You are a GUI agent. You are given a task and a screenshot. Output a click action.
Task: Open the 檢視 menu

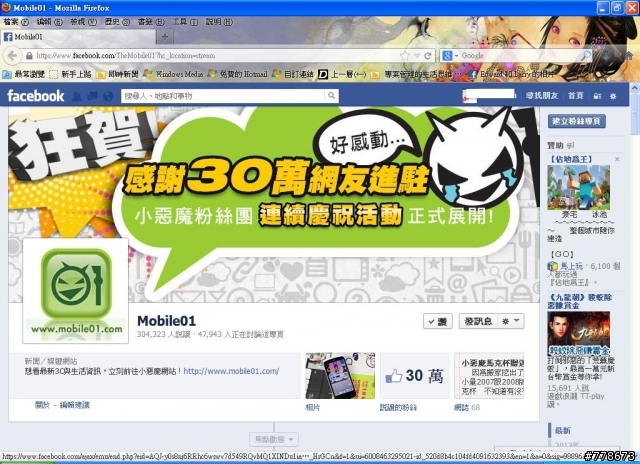point(83,22)
